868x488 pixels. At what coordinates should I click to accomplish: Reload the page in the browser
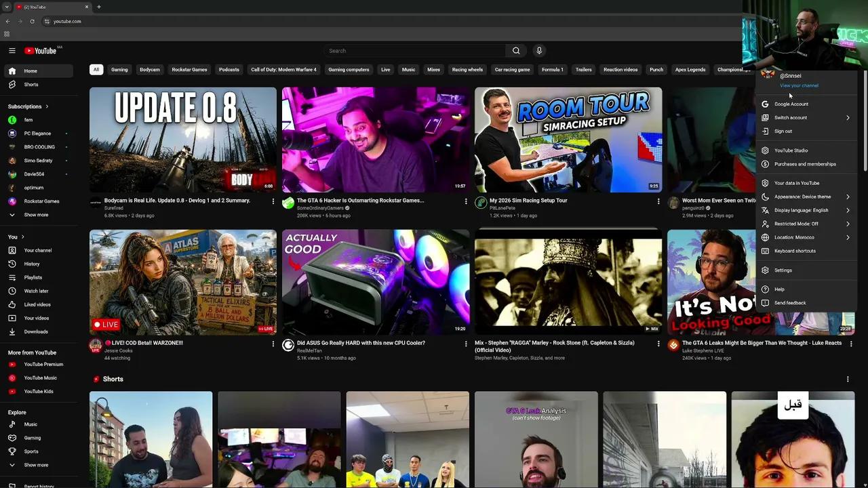(32, 21)
